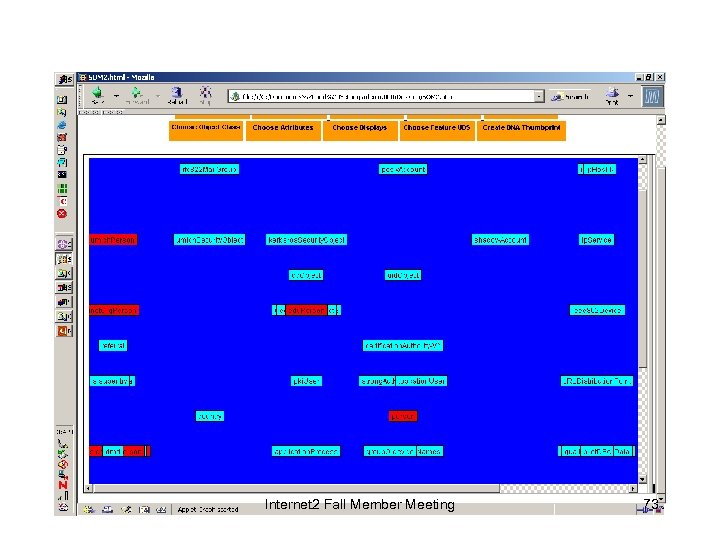Click applet scroll-down arrow at bottom right

642,479
